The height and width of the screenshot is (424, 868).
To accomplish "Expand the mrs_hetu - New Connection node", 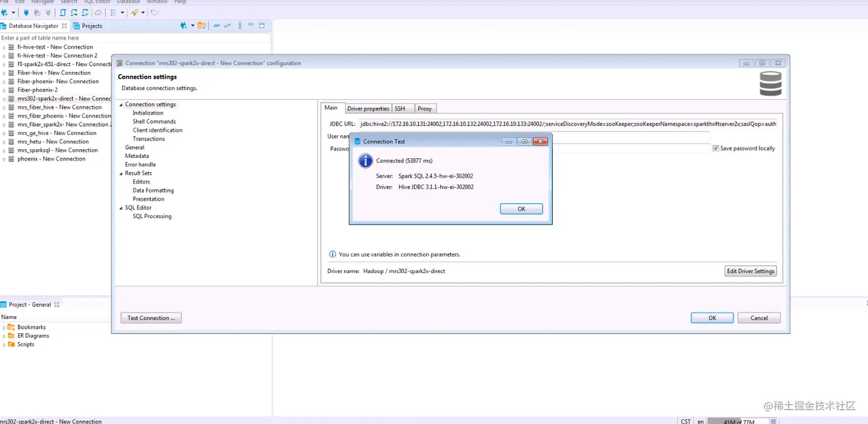I will point(4,142).
